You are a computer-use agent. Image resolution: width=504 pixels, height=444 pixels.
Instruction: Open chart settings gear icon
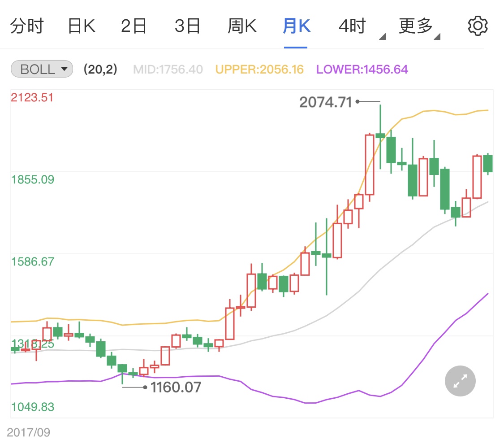pyautogui.click(x=478, y=26)
